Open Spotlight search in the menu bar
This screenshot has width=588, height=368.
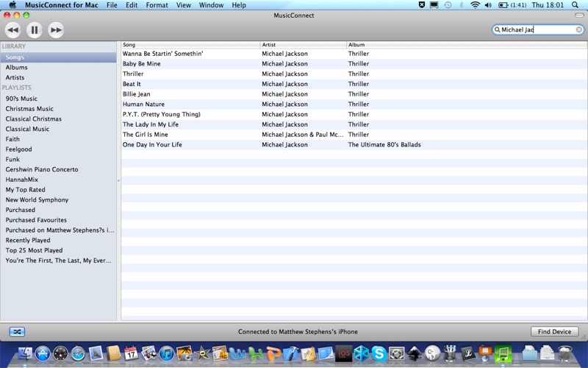(576, 5)
